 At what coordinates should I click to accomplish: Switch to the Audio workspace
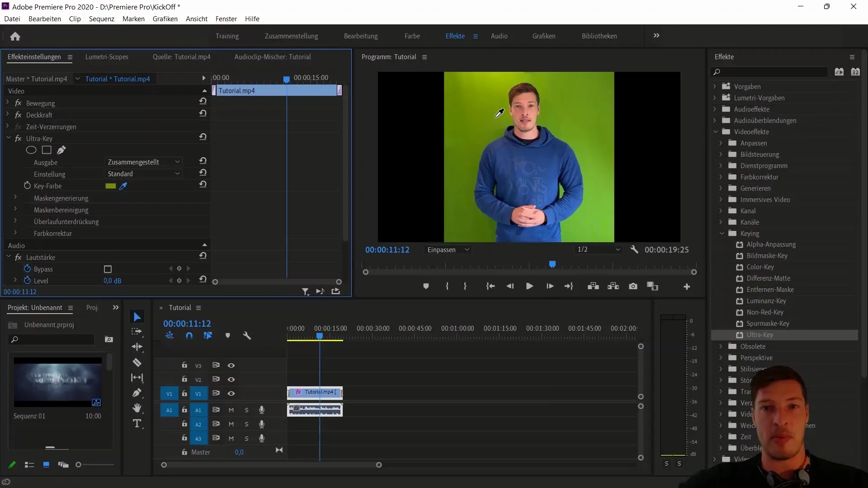(x=499, y=36)
